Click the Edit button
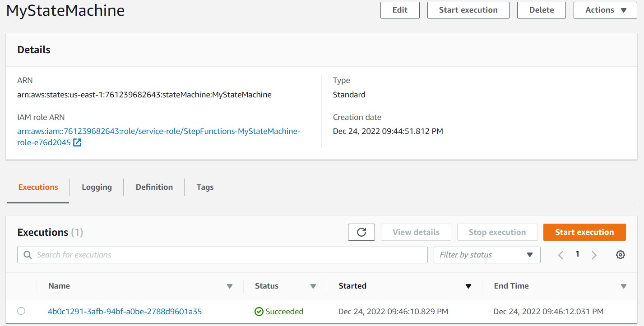 400,10
